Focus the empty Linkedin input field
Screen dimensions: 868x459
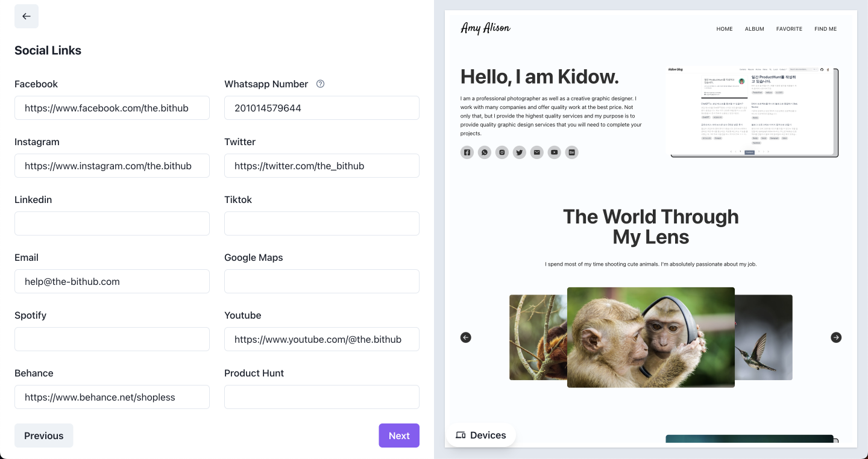point(112,223)
